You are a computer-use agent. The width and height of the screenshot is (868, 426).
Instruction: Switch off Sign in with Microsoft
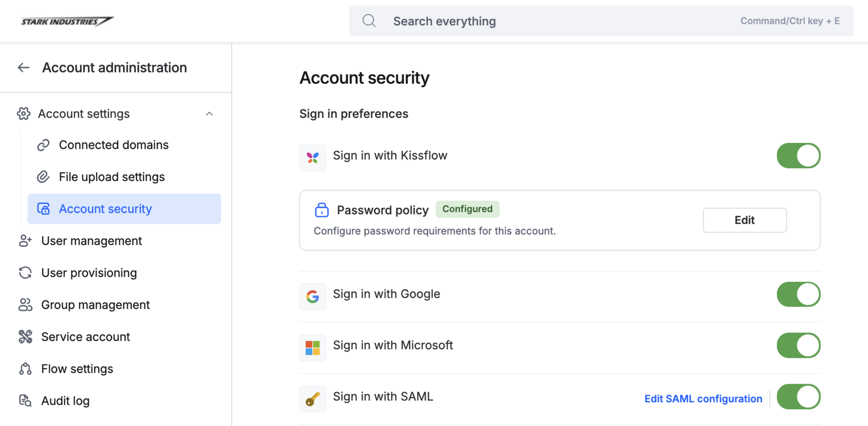tap(798, 345)
